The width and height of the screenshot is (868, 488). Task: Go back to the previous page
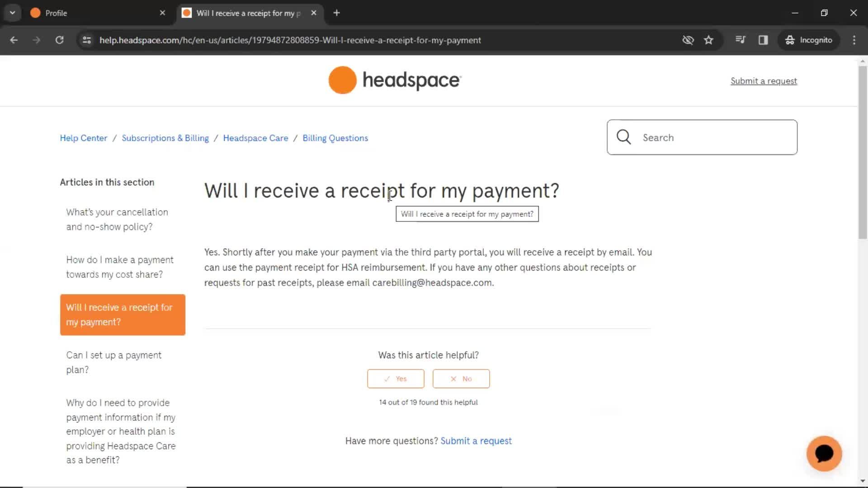(x=14, y=40)
